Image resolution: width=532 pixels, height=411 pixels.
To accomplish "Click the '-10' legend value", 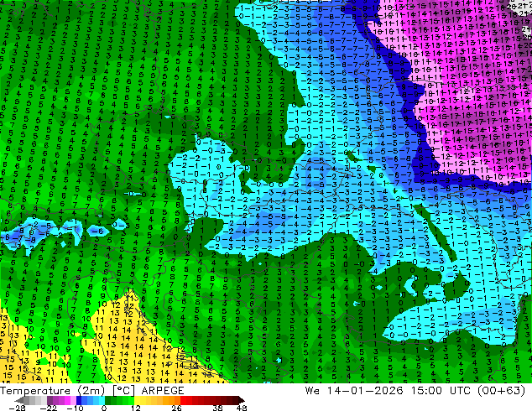I will pyautogui.click(x=75, y=408).
